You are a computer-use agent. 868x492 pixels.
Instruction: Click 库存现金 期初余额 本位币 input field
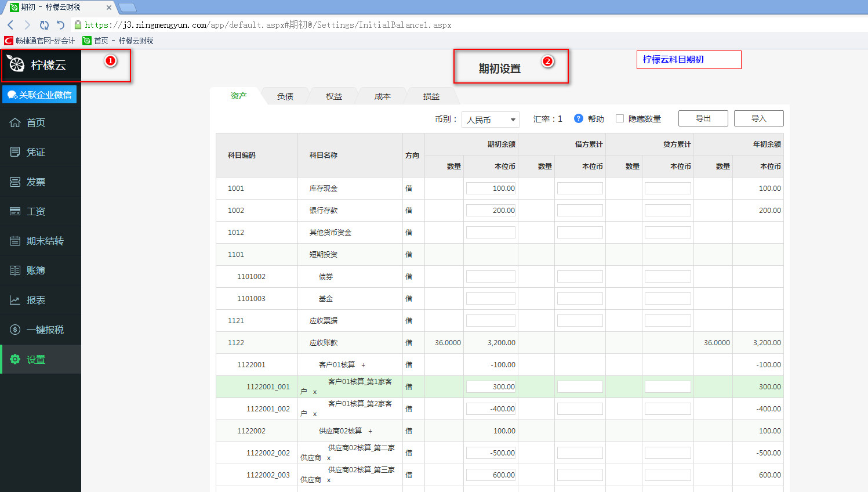491,189
